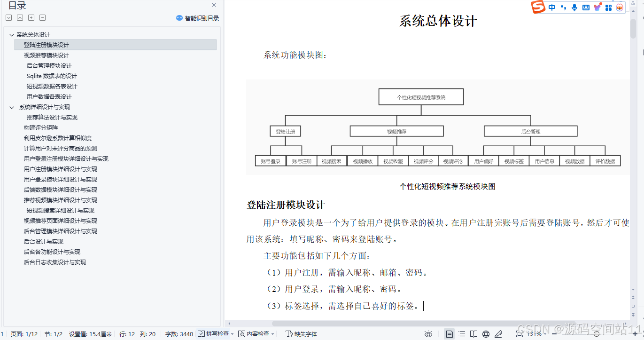The image size is (644, 340).
Task: Toggle Sogou punctuation mode icon
Action: tap(563, 8)
